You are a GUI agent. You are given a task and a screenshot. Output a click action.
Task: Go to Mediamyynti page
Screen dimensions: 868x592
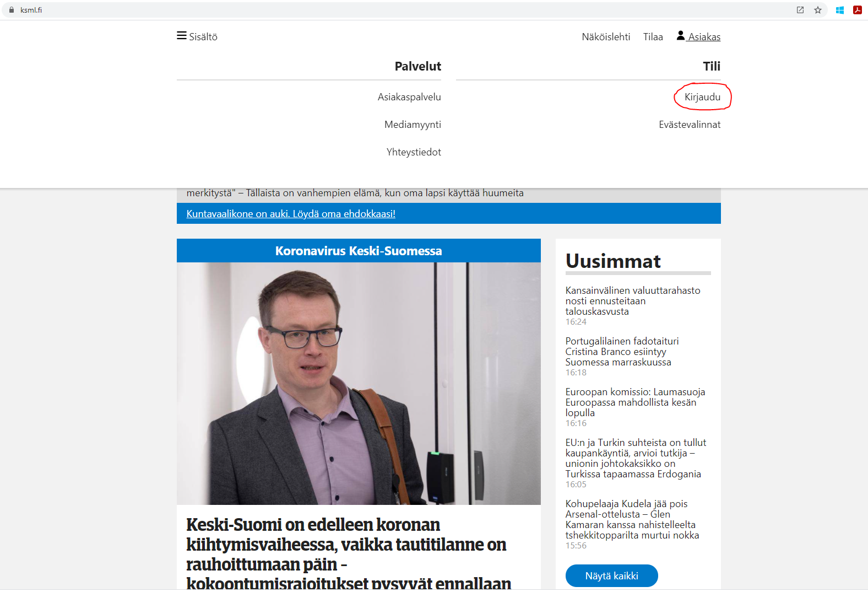click(413, 125)
